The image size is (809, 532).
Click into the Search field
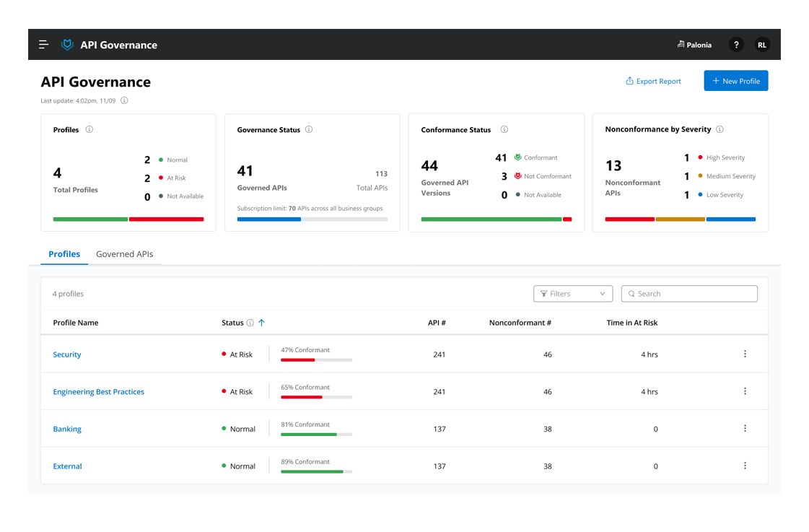click(x=689, y=294)
